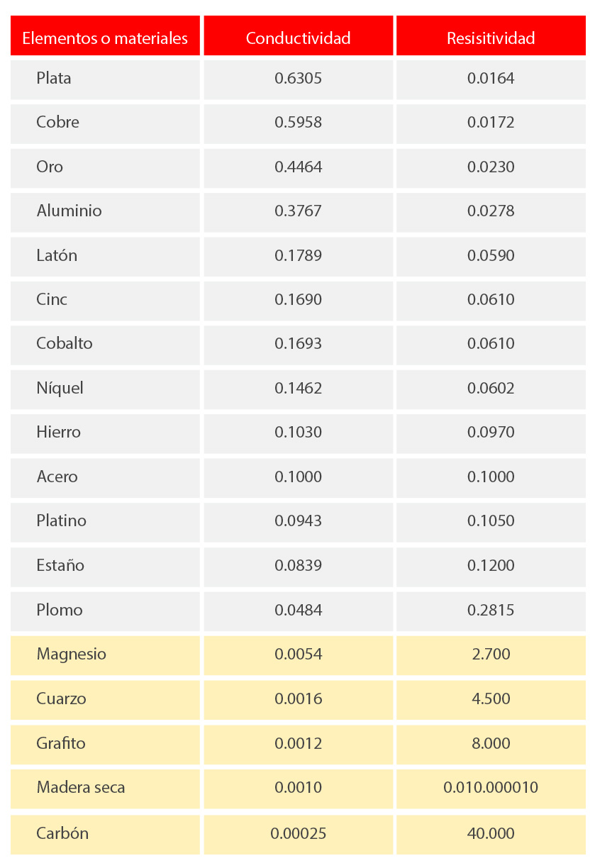
Task: Select the Resisitividad column header
Action: (x=491, y=35)
